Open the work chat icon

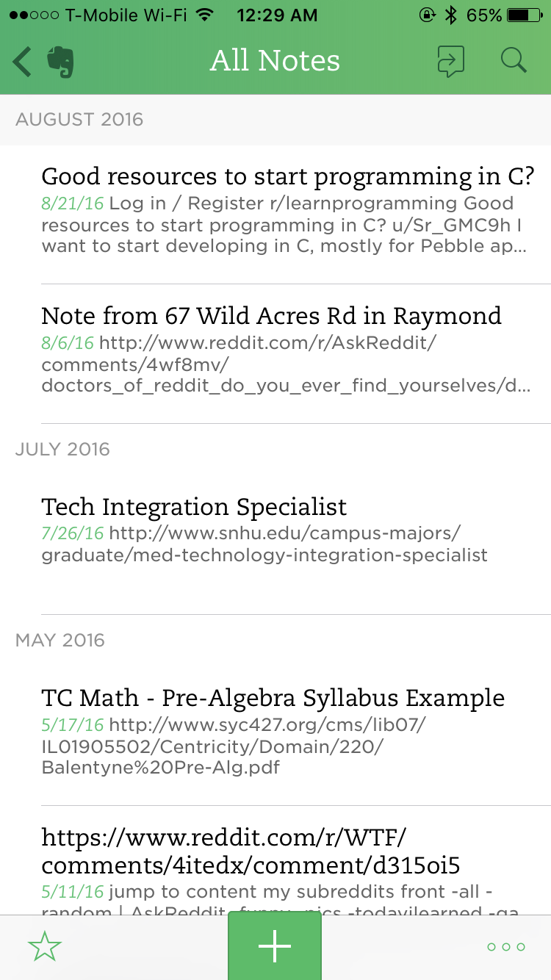[450, 61]
